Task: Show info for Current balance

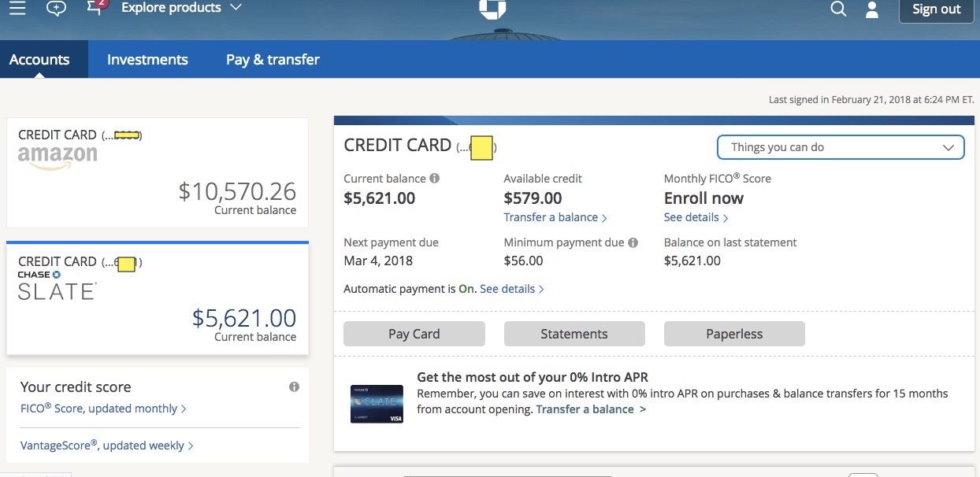Action: [435, 179]
